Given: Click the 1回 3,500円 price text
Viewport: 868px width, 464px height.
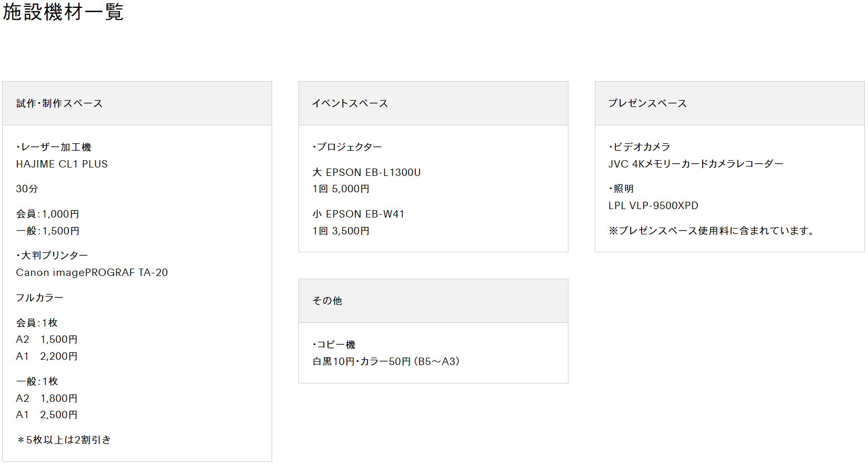Looking at the screenshot, I should (x=341, y=231).
